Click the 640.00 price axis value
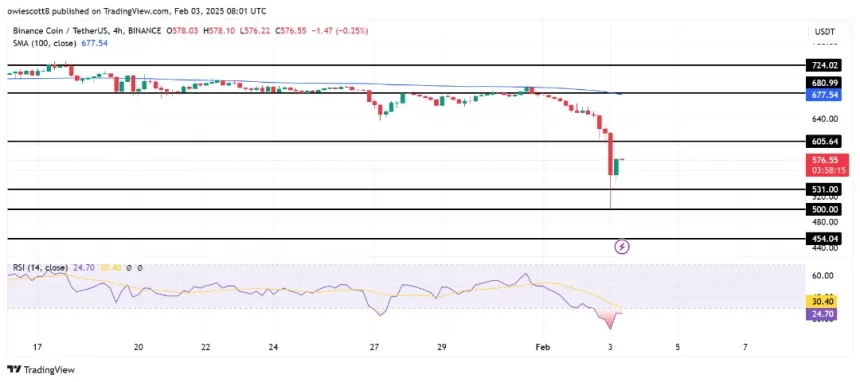This screenshot has height=382, width=860. tap(824, 119)
